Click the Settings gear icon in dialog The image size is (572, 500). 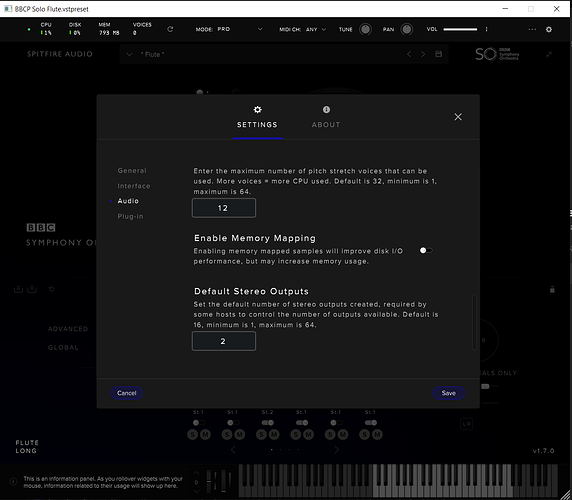tap(257, 109)
